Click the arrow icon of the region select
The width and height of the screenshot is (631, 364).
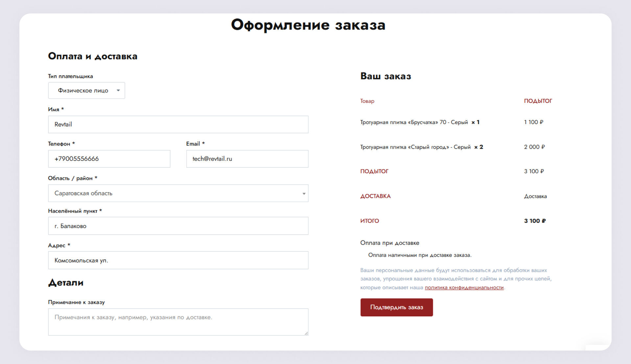pos(304,194)
